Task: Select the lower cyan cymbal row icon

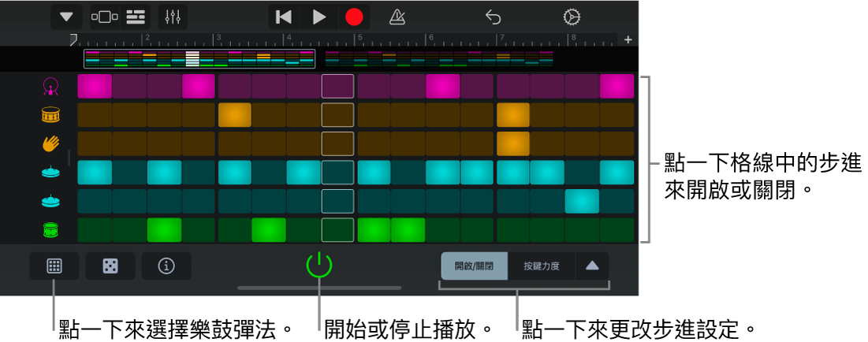Action: pyautogui.click(x=51, y=202)
